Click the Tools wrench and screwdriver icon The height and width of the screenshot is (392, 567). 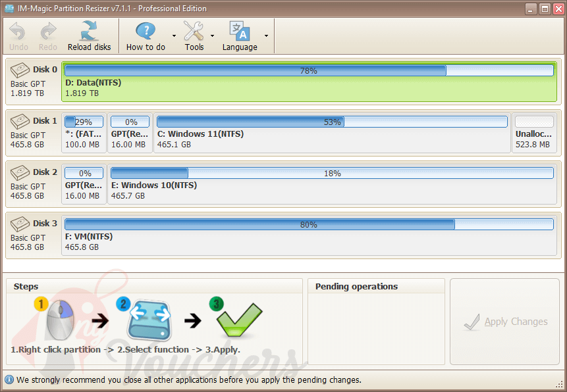coord(193,30)
